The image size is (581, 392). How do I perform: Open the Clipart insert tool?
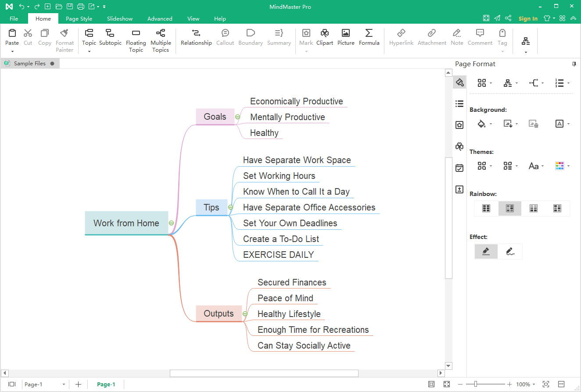tap(324, 37)
